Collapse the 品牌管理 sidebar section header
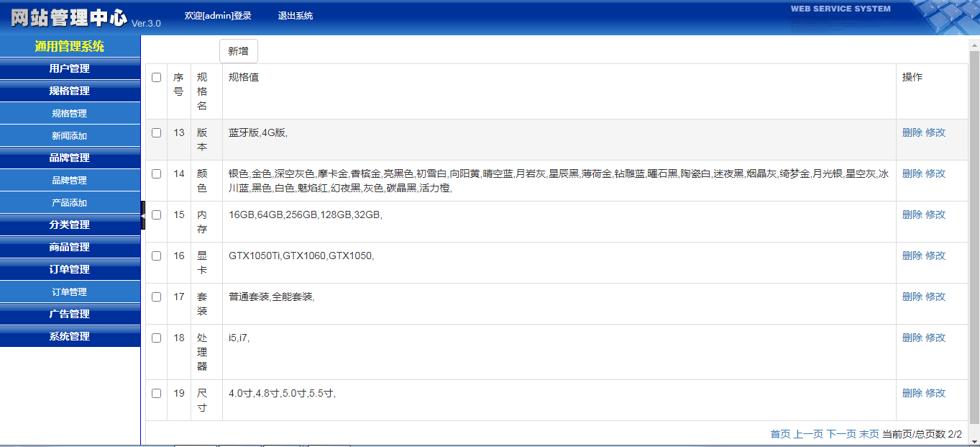The height and width of the screenshot is (447, 980). click(x=70, y=158)
